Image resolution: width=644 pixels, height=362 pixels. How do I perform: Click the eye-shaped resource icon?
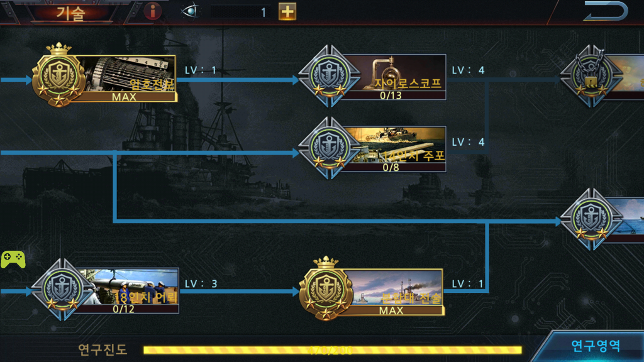[x=190, y=11]
